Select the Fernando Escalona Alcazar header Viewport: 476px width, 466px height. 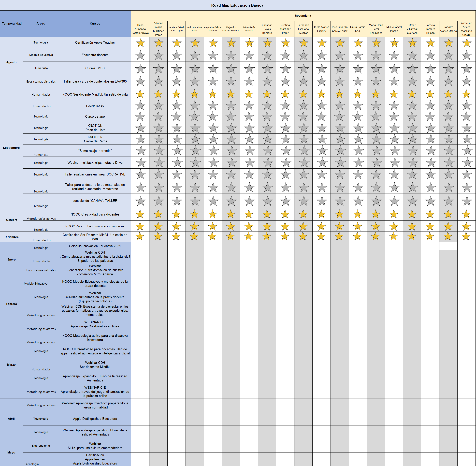coord(303,29)
